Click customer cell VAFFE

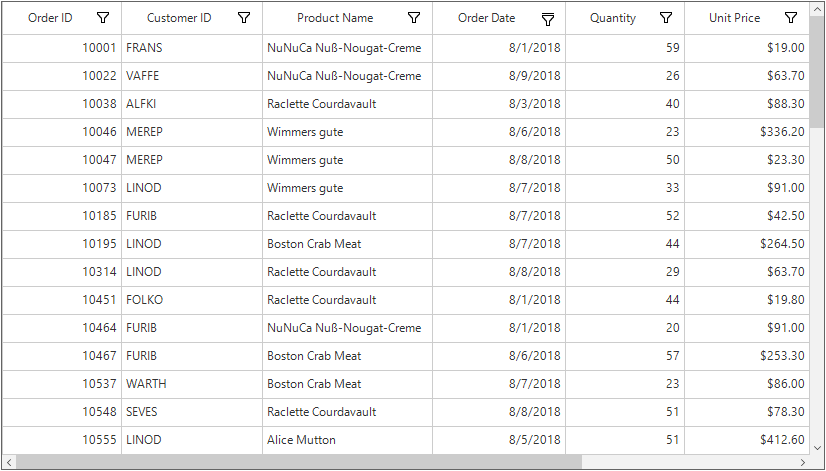coord(192,76)
